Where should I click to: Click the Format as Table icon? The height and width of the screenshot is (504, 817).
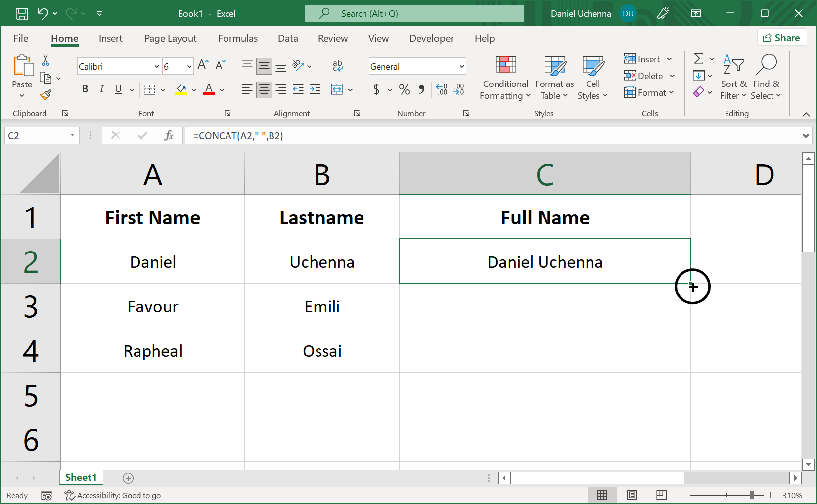click(x=554, y=78)
